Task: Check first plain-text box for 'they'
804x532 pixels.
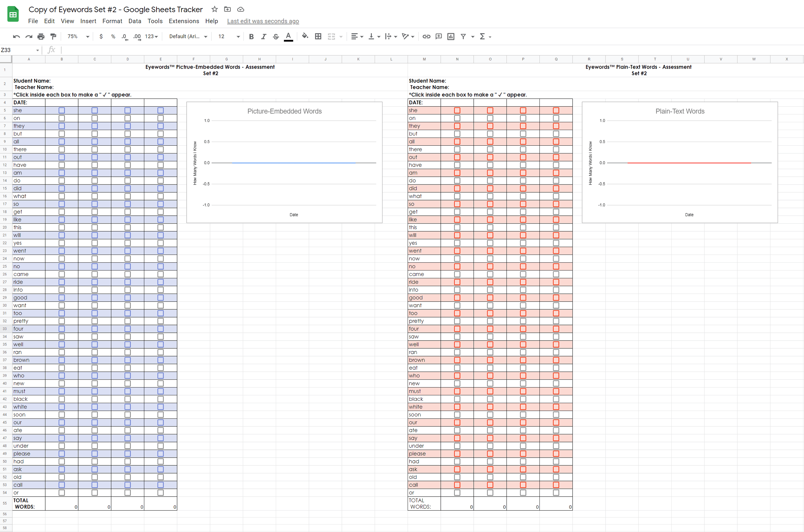Action: click(457, 126)
